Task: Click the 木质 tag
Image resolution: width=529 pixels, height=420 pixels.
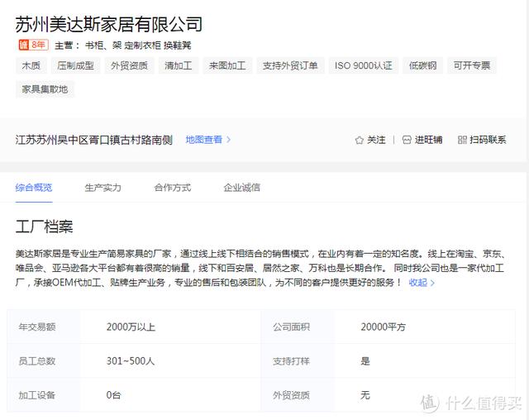Action: point(31,65)
